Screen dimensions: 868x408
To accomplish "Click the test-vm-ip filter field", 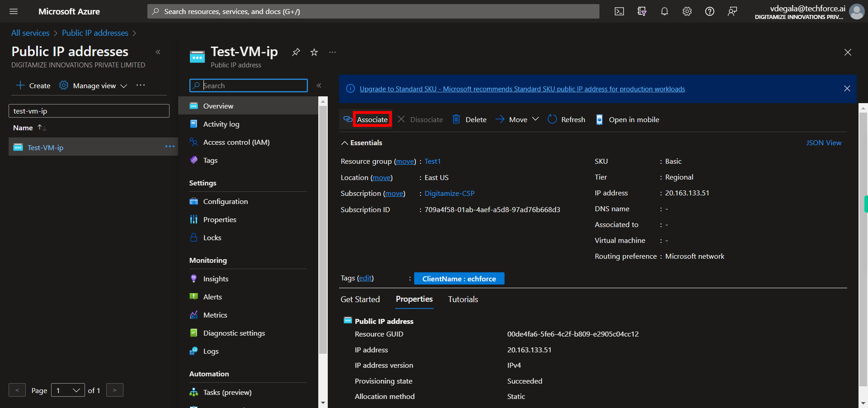I will pos(89,111).
